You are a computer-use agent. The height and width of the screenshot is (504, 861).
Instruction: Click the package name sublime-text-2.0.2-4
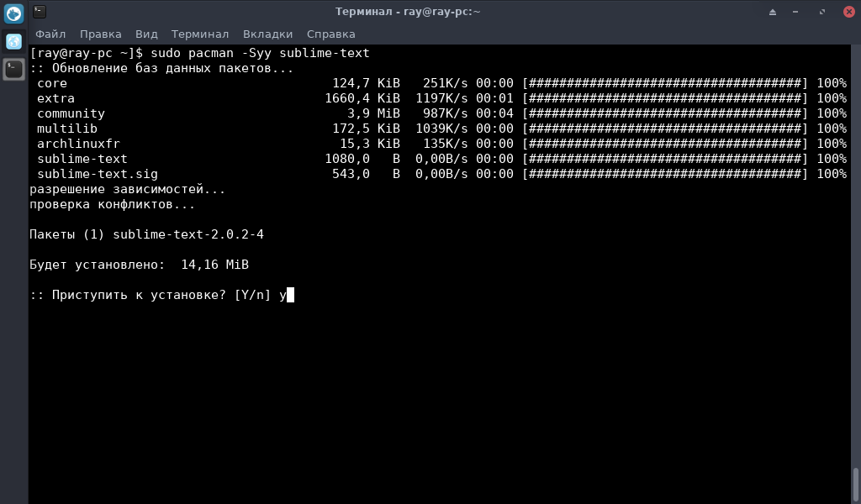point(188,234)
